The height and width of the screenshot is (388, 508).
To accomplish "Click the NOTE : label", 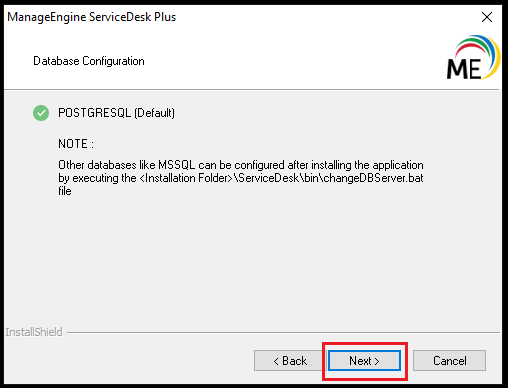I will click(x=76, y=144).
